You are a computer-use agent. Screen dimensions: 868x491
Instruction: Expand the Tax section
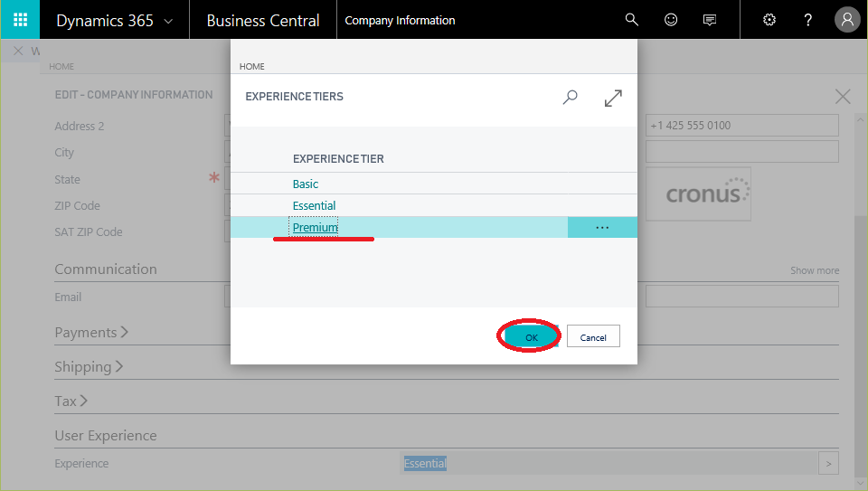(x=71, y=401)
